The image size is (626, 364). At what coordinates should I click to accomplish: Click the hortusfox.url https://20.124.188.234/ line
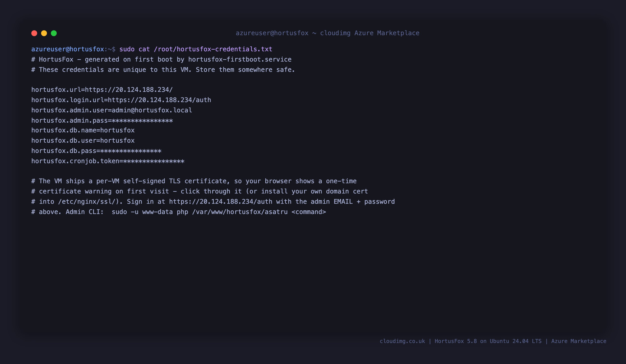pyautogui.click(x=102, y=90)
